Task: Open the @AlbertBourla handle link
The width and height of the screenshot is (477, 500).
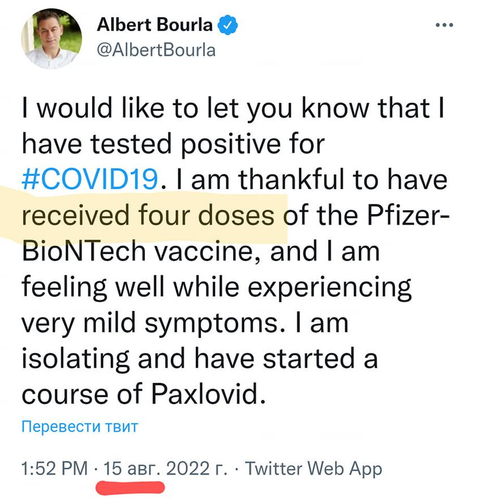Action: pyautogui.click(x=156, y=50)
